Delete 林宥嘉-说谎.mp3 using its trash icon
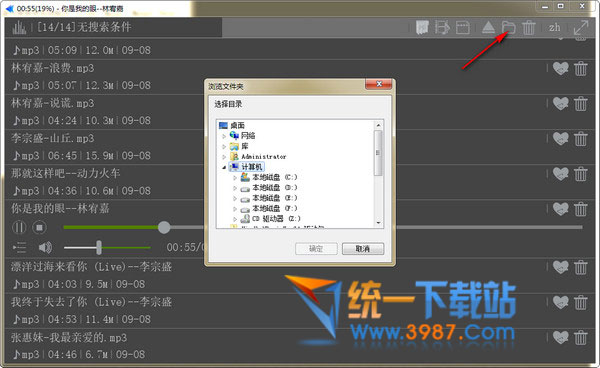 [580, 104]
